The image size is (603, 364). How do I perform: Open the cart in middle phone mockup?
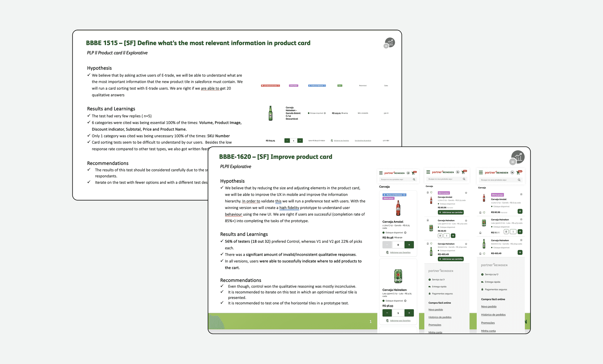pos(464,172)
